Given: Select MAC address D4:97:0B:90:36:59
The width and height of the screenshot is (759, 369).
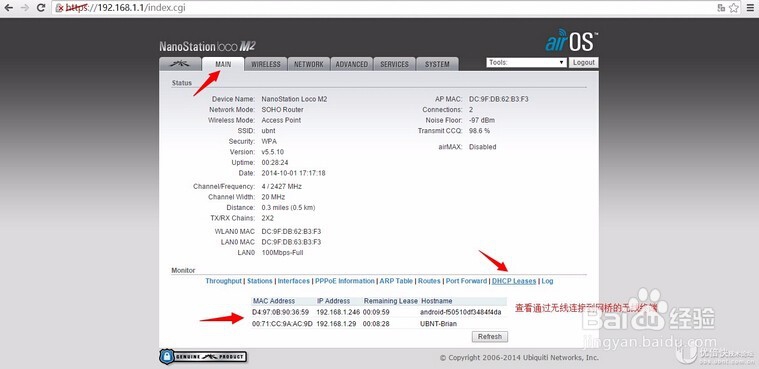Looking at the screenshot, I should pos(280,312).
